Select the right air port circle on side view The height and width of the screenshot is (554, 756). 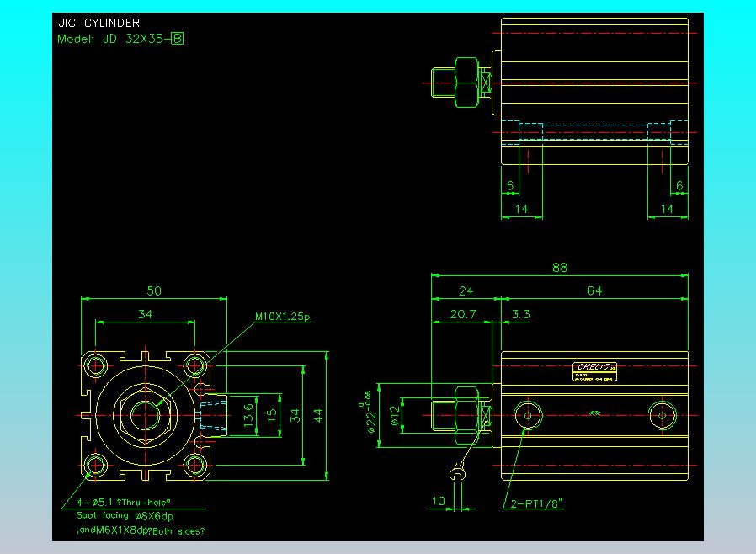click(x=662, y=415)
